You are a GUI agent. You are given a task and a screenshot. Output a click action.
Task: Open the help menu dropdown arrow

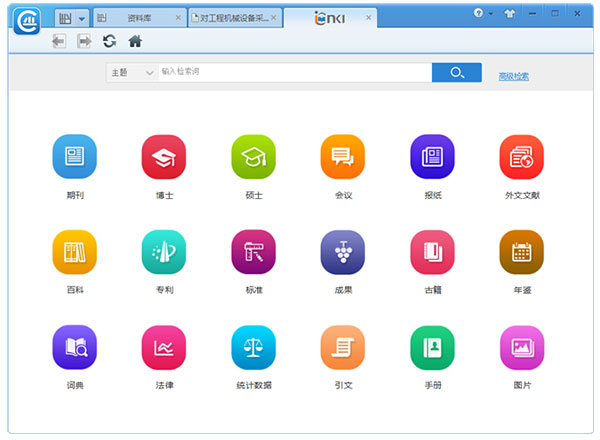tap(491, 14)
